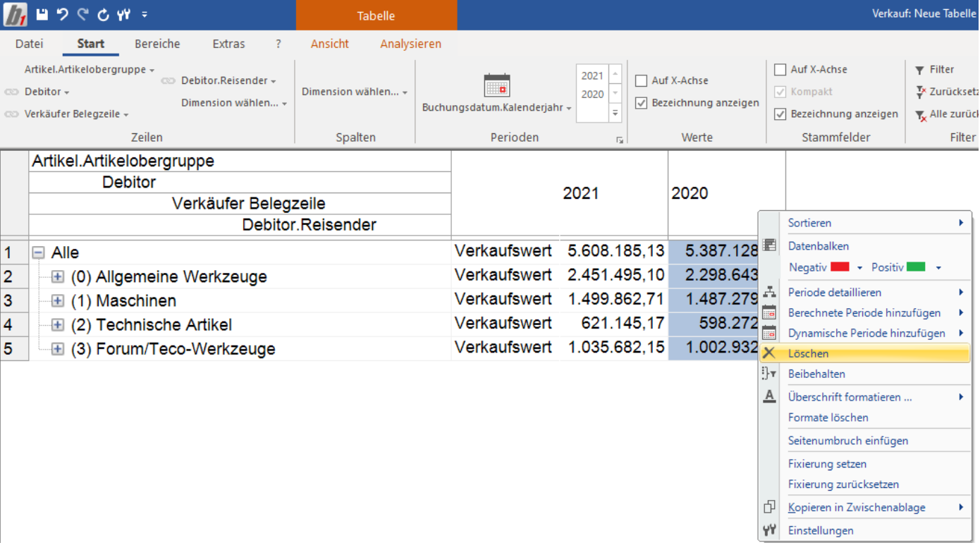
Task: Choose Fixierung zurücksetzen
Action: point(864,484)
